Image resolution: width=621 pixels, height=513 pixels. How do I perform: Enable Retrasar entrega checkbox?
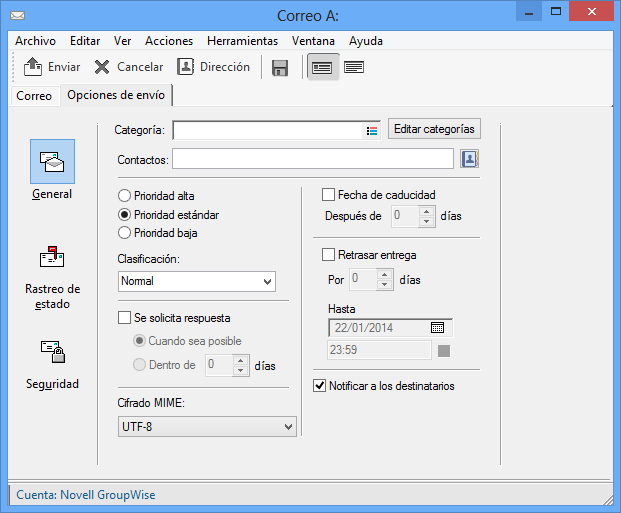(328, 255)
